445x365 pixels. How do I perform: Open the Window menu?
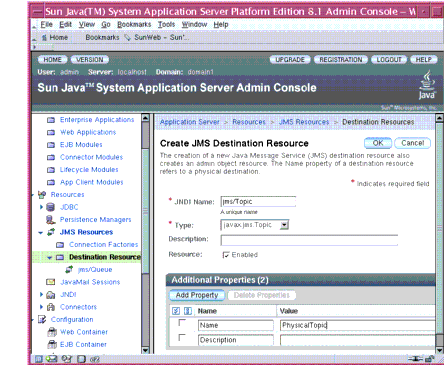tap(194, 24)
